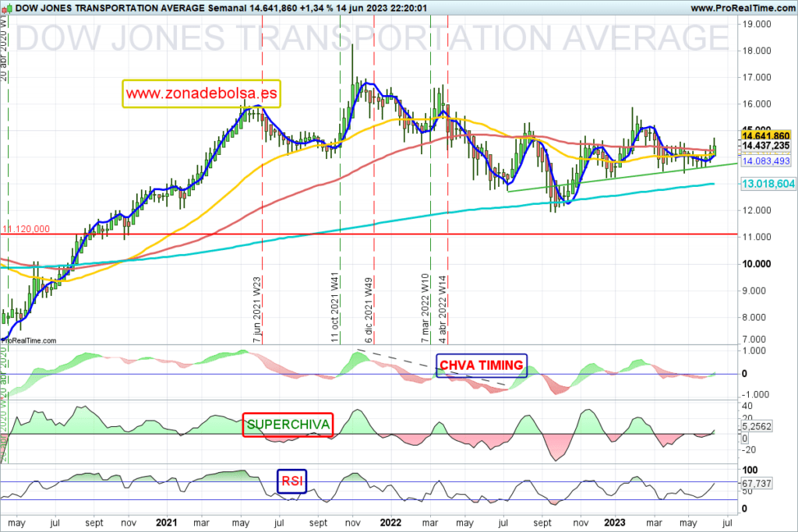Click the current price tag 14.641,860
Viewport: 798px width, 532px height.
(x=766, y=136)
